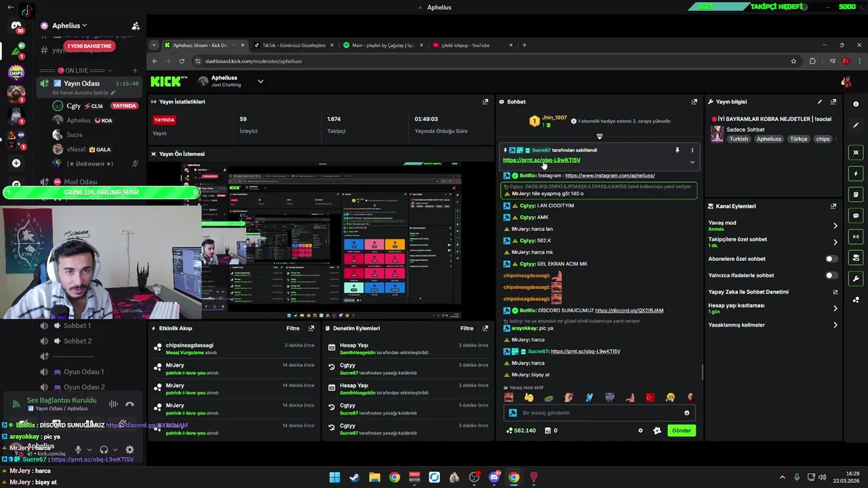This screenshot has width=868, height=488.
Task: Open a new browser tab
Action: 524,45
